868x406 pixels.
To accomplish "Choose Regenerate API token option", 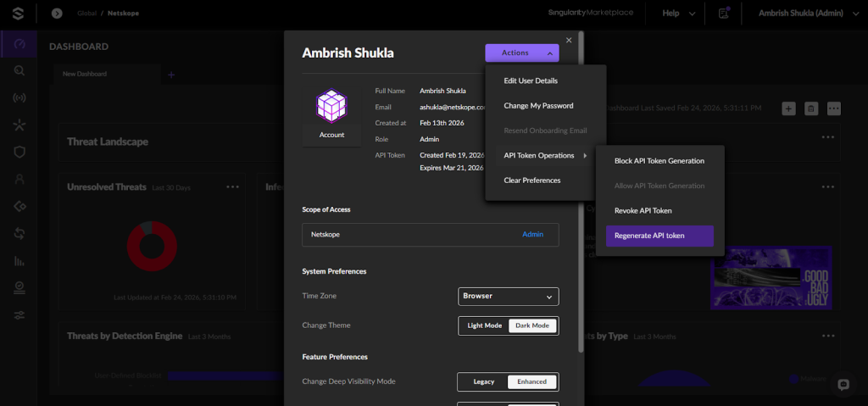I will pos(659,236).
